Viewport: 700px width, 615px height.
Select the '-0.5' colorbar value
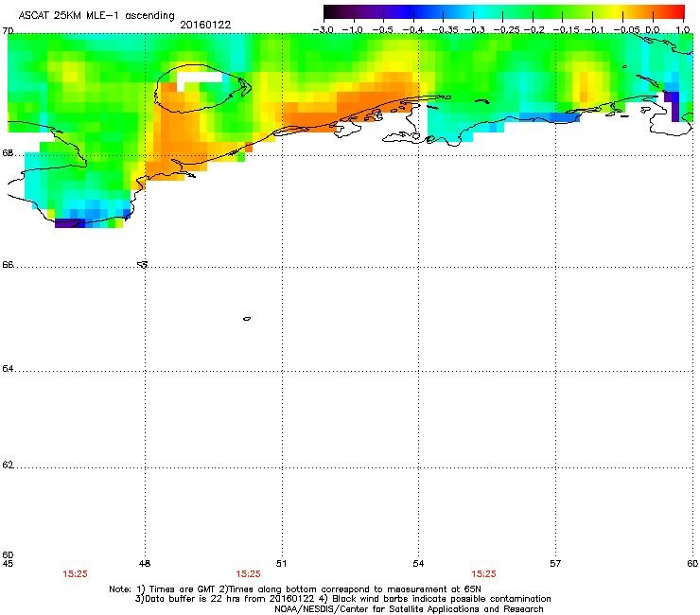coord(382,30)
